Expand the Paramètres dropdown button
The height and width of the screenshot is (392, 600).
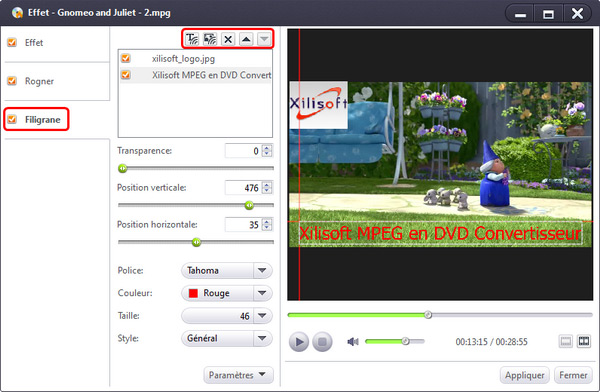[x=238, y=375]
